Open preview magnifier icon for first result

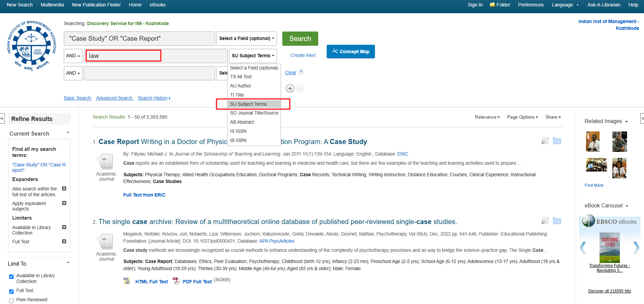point(545,141)
